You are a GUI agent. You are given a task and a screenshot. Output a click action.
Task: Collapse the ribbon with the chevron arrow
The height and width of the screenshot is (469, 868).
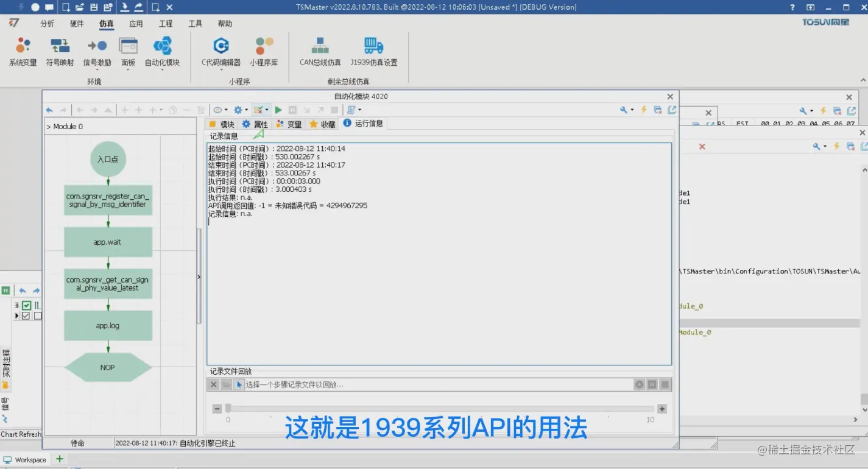(x=863, y=80)
